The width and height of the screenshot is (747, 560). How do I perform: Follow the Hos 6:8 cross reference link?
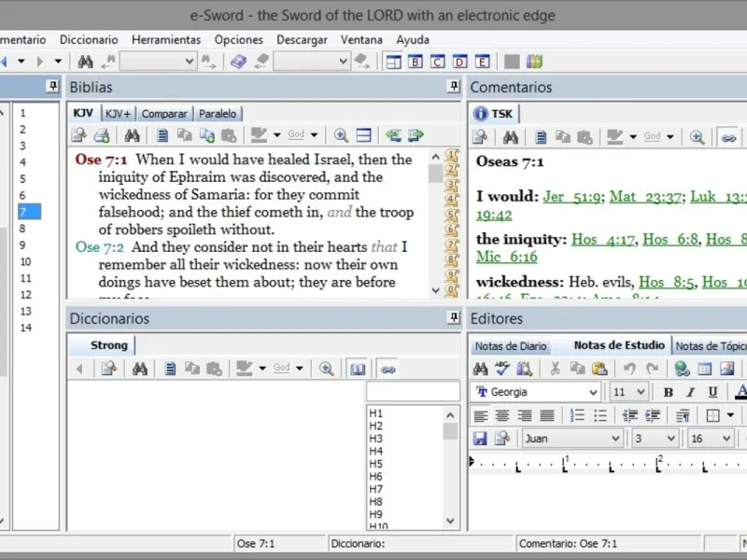tap(670, 239)
